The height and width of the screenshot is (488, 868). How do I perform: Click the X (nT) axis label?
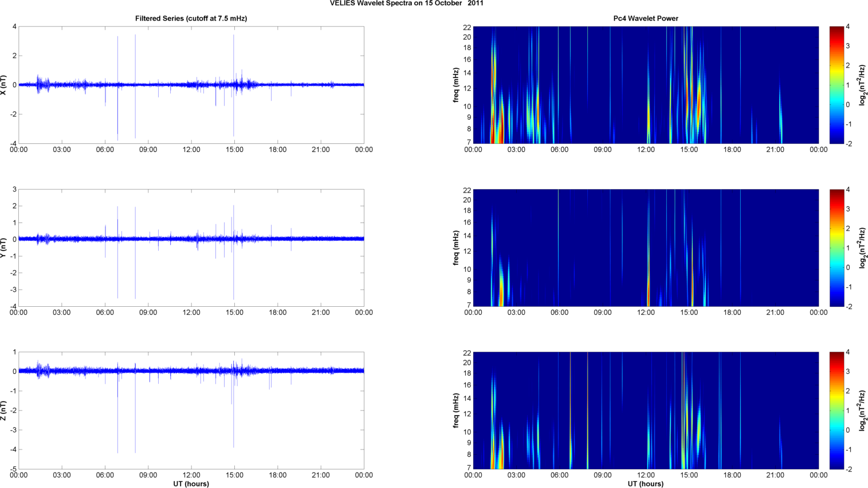(4, 85)
